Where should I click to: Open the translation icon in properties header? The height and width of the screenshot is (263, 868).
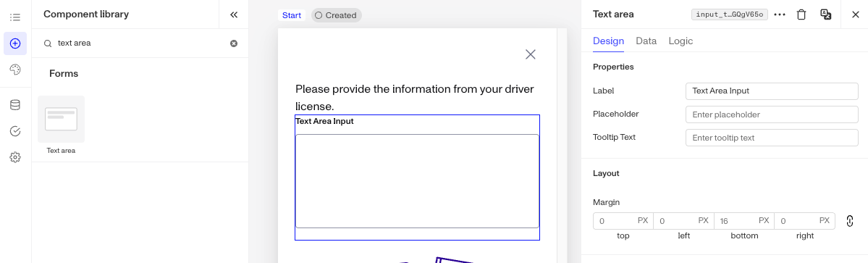tap(825, 15)
